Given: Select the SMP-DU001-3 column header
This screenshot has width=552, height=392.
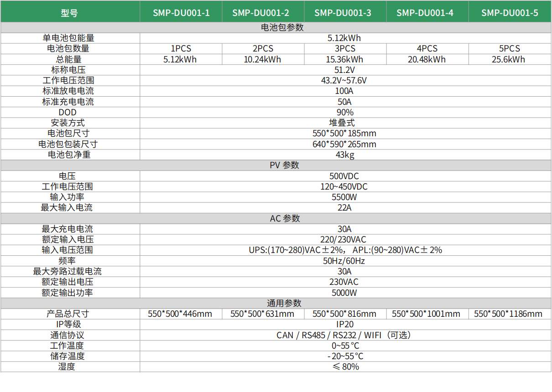Looking at the screenshot, I should pyautogui.click(x=343, y=13).
